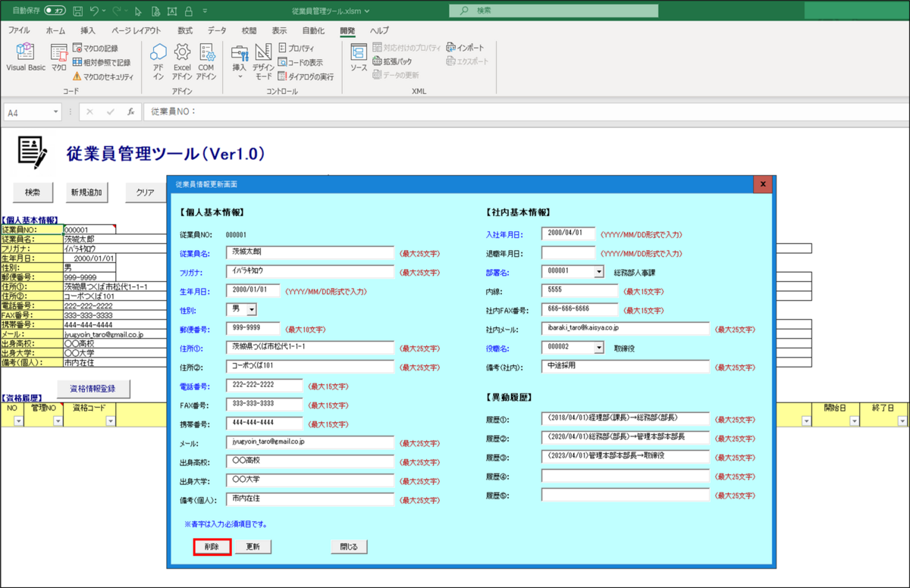Expand the Name Box dropdown showing A4
Image resolution: width=910 pixels, height=588 pixels.
(56, 112)
